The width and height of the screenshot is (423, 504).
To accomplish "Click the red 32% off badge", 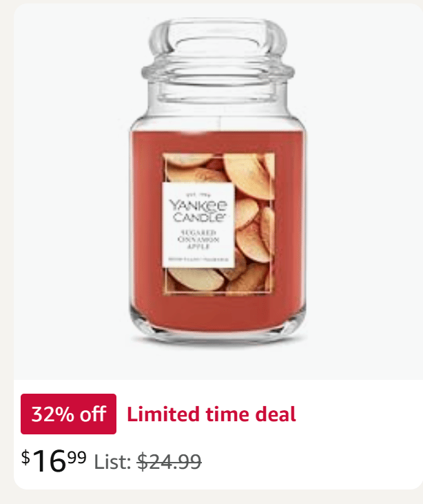I will pyautogui.click(x=68, y=414).
